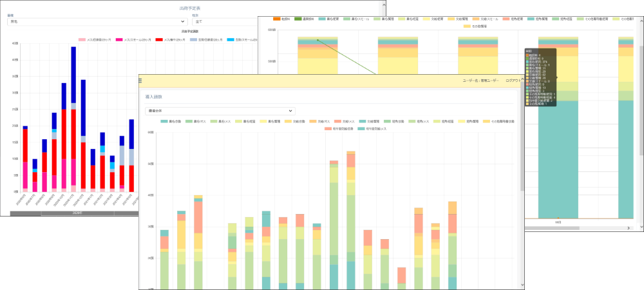This screenshot has height=290, width=644.
Task: Click the orange 粗飼料 legend swatch
Action: click(x=277, y=19)
